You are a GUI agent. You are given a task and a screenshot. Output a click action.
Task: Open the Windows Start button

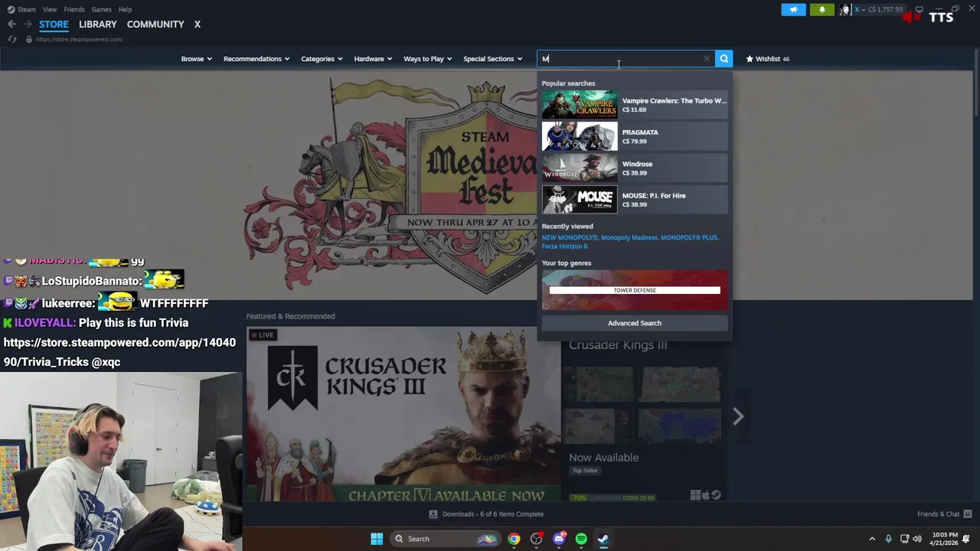click(377, 539)
